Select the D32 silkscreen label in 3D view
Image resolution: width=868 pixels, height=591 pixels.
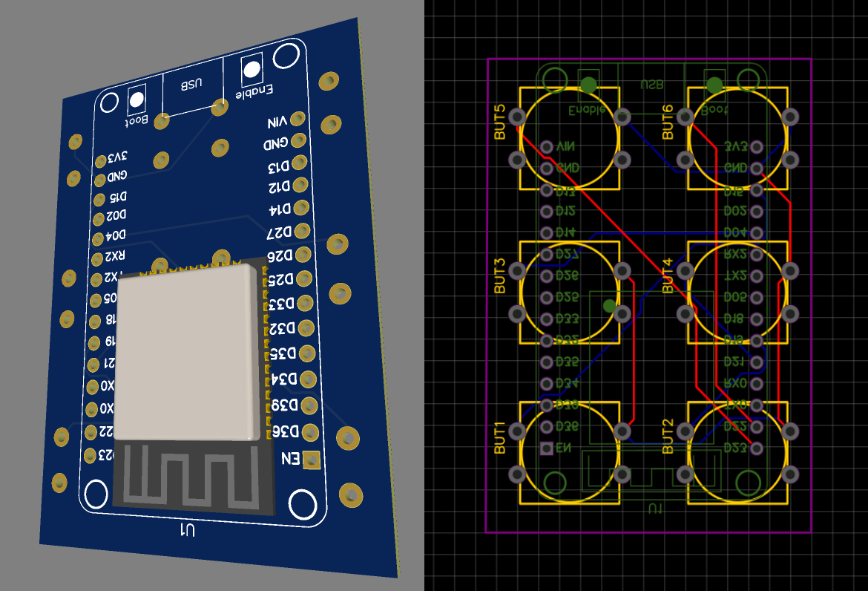coord(283,328)
